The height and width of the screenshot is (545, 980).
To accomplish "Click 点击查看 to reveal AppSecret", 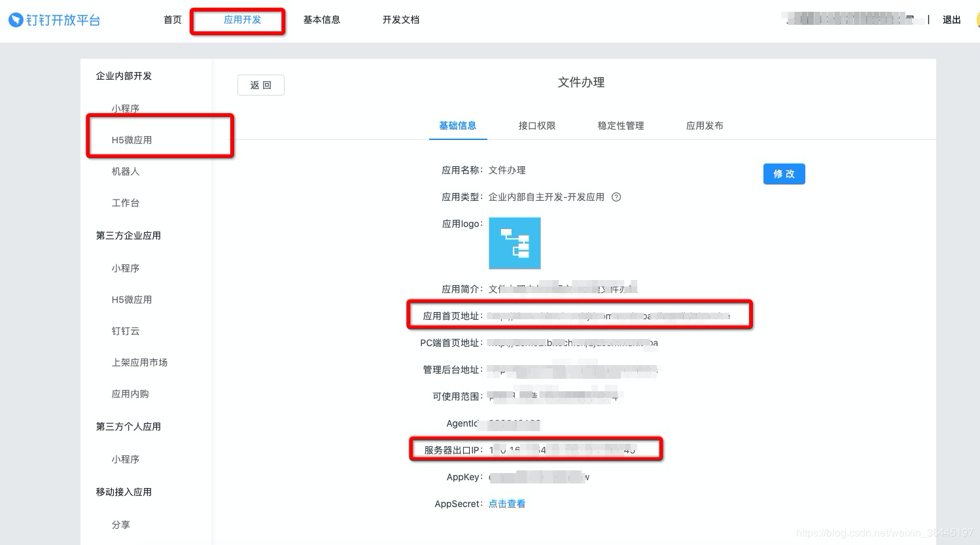I will [507, 504].
